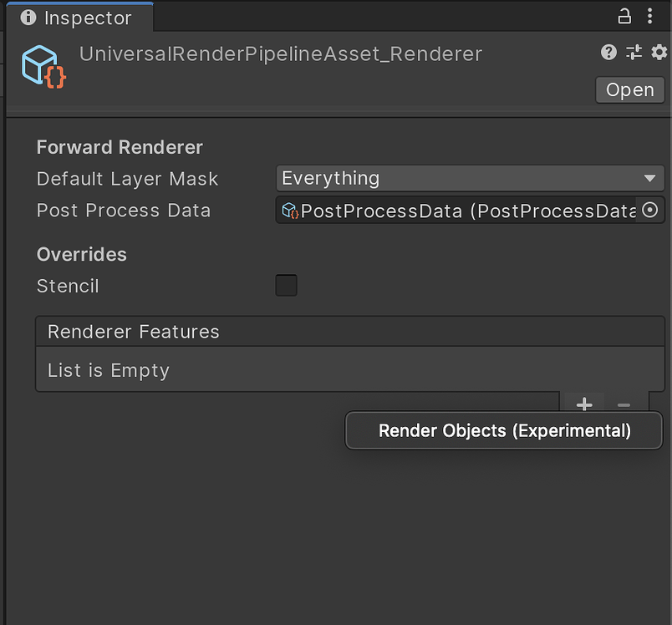Click the Post Process Data label
Viewport: 672px width, 625px height.
[x=124, y=211]
